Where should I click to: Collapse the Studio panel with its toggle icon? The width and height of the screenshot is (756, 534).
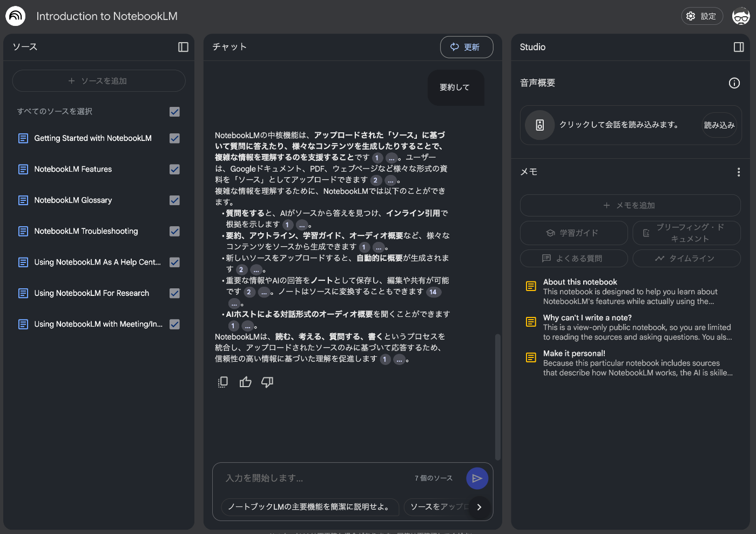(x=739, y=47)
